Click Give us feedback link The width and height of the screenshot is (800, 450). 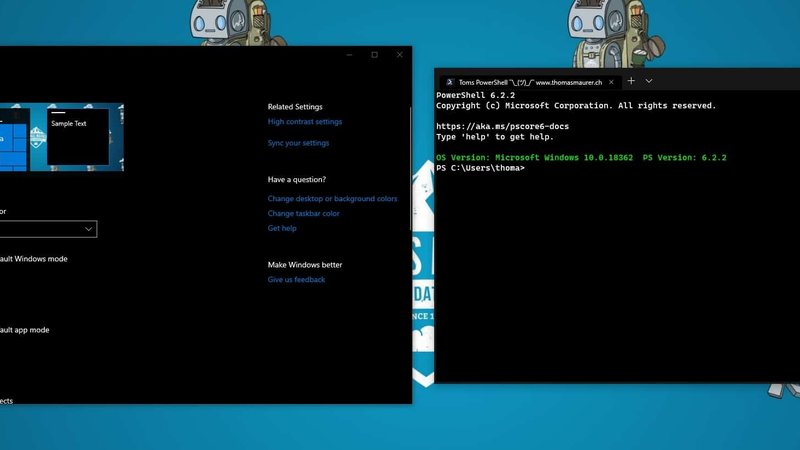[296, 280]
